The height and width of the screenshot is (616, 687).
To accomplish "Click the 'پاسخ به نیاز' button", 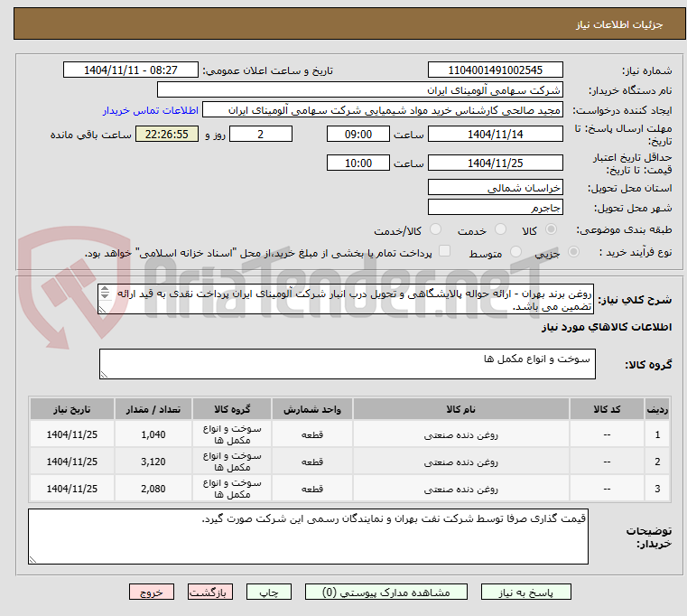I will (x=525, y=592).
